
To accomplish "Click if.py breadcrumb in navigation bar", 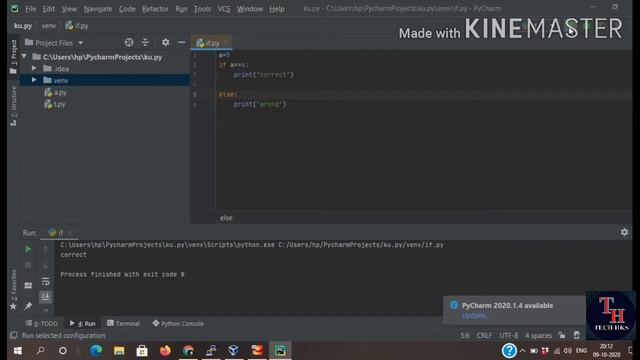I will tap(77, 26).
